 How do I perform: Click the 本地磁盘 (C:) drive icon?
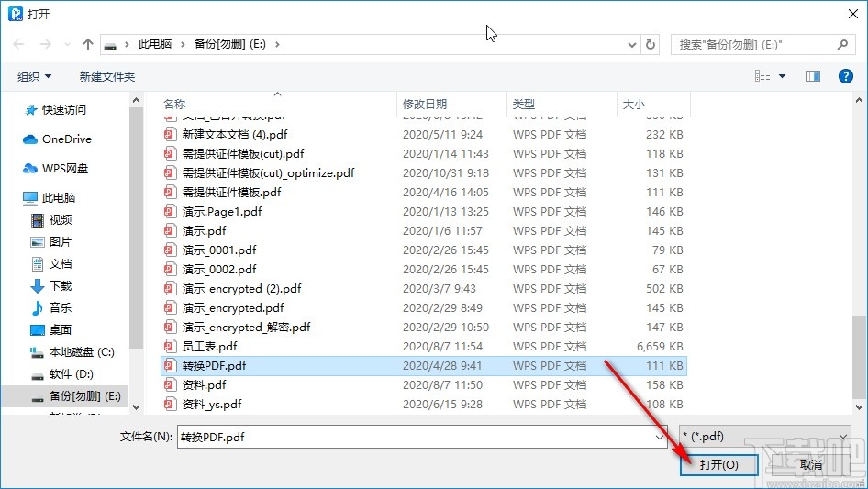37,352
